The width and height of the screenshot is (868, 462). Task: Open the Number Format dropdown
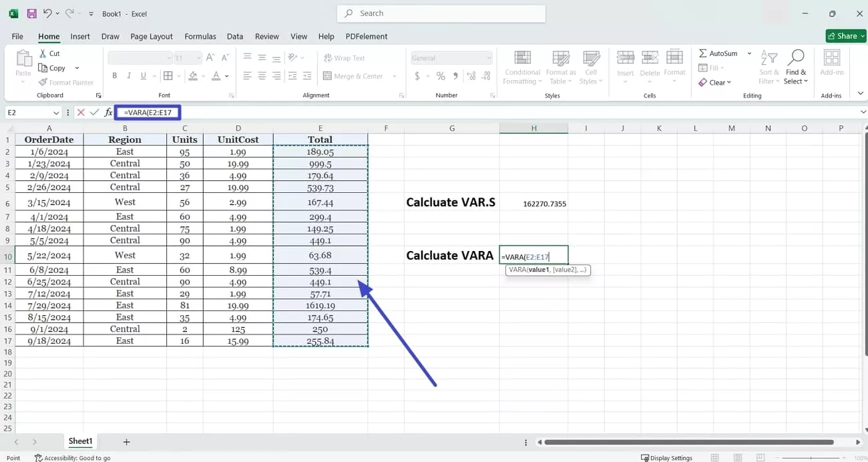click(451, 57)
